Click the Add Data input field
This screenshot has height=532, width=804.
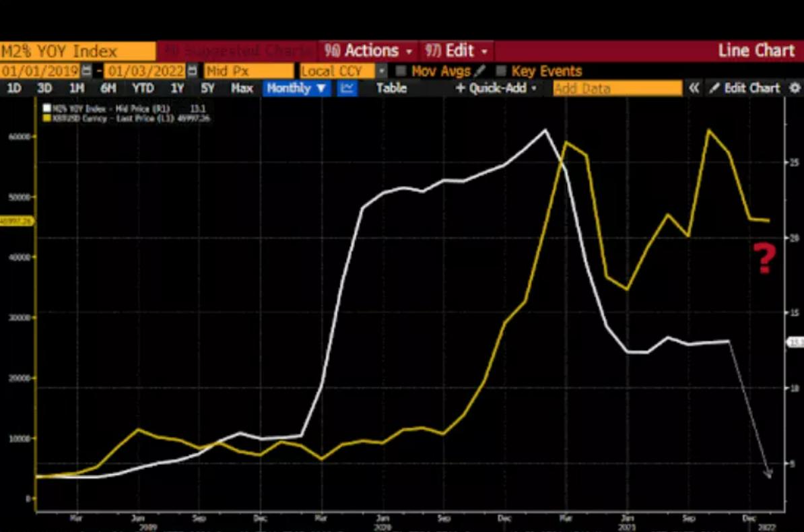point(617,88)
